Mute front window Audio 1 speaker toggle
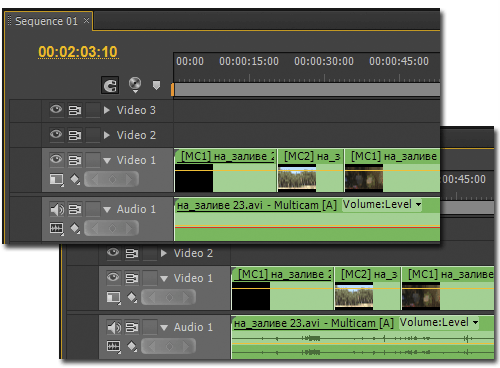This screenshot has width=500, height=368. [57, 209]
